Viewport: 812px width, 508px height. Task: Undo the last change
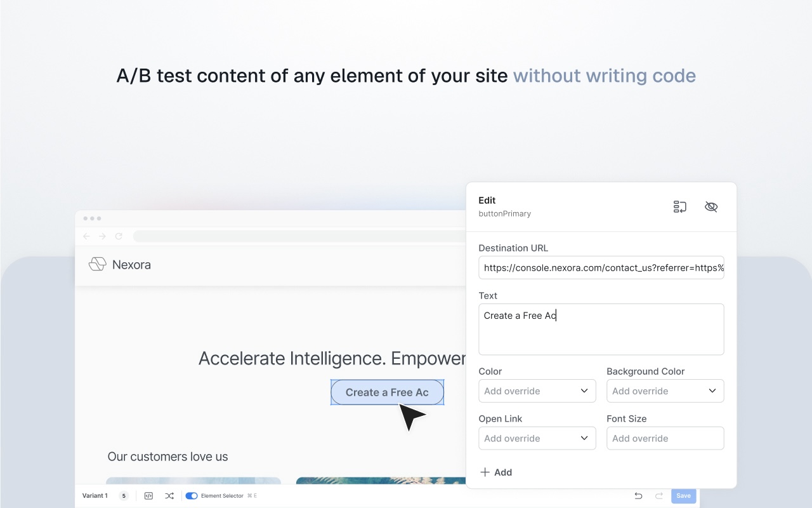point(639,496)
